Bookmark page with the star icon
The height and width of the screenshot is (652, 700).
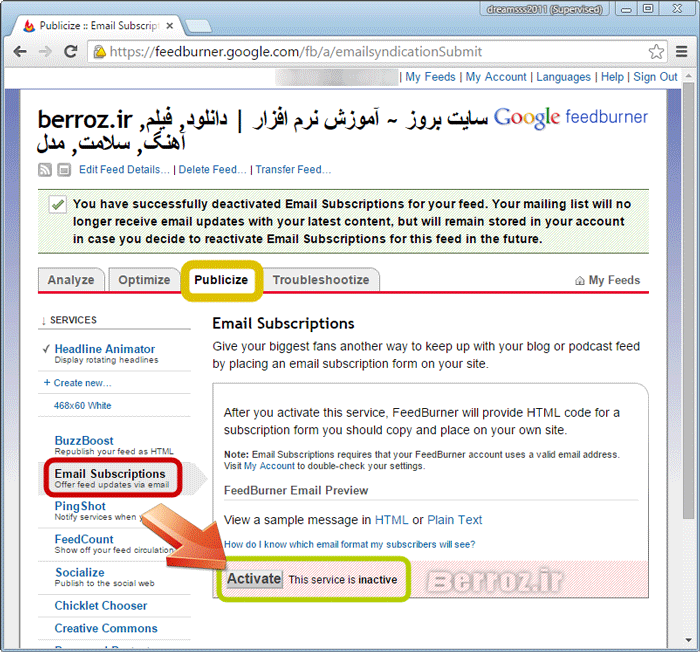coord(656,52)
